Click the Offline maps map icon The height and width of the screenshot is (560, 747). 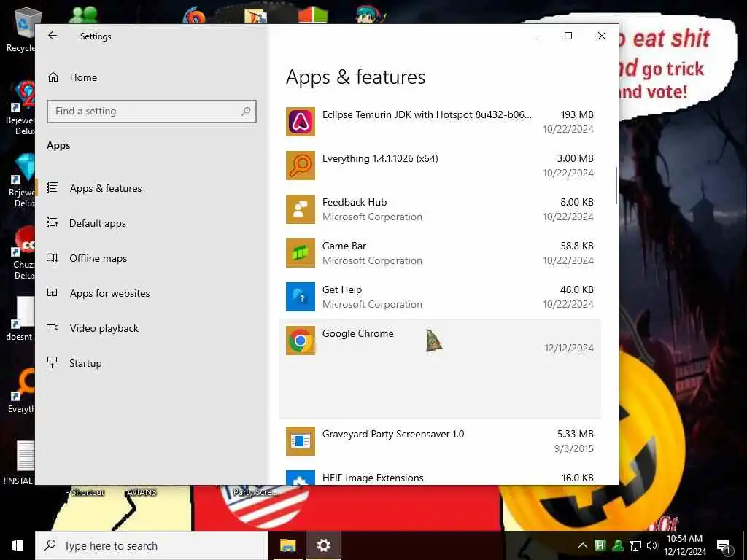[53, 258]
